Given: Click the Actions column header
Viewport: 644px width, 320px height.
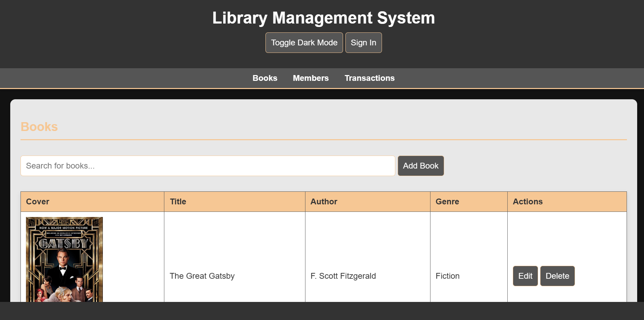Looking at the screenshot, I should coord(527,202).
